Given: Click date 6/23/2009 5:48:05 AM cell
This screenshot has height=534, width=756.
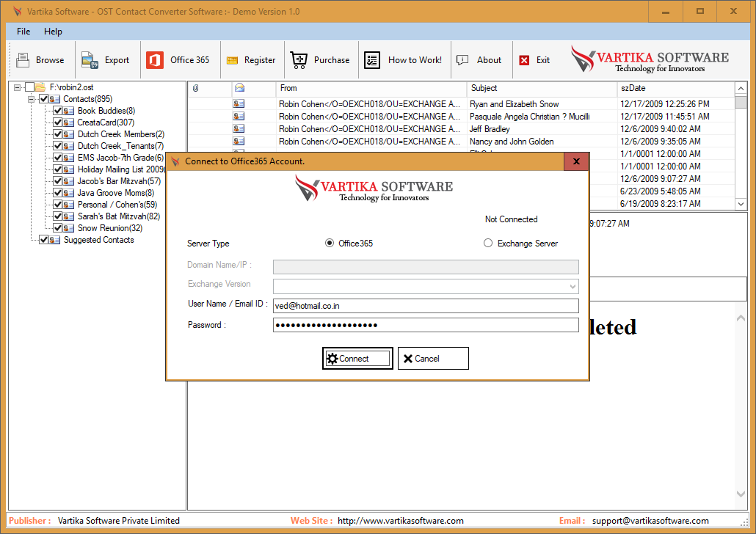Looking at the screenshot, I should point(660,191).
